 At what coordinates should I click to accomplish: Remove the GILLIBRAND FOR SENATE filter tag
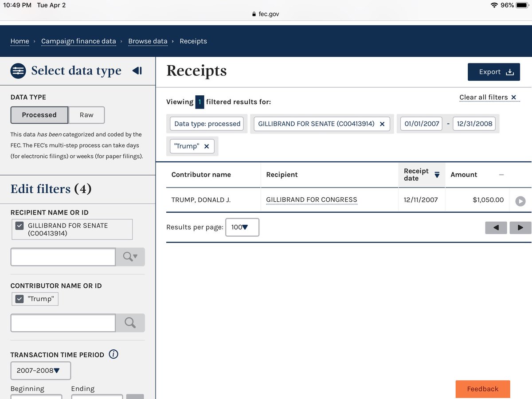[x=382, y=124]
